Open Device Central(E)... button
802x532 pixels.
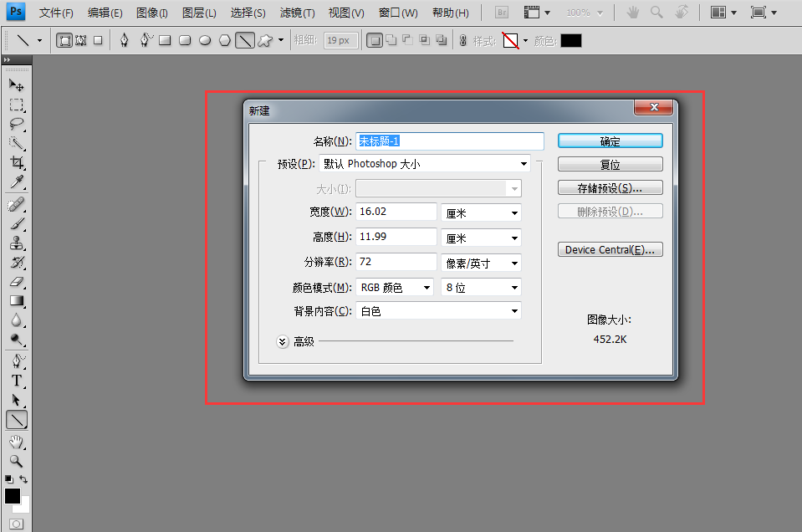[x=610, y=249]
